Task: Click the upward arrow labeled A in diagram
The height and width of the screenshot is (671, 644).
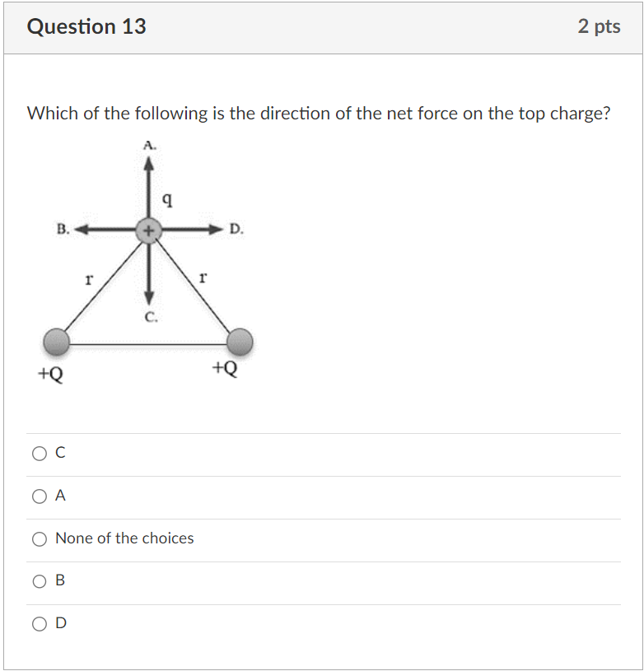Action: [x=148, y=165]
